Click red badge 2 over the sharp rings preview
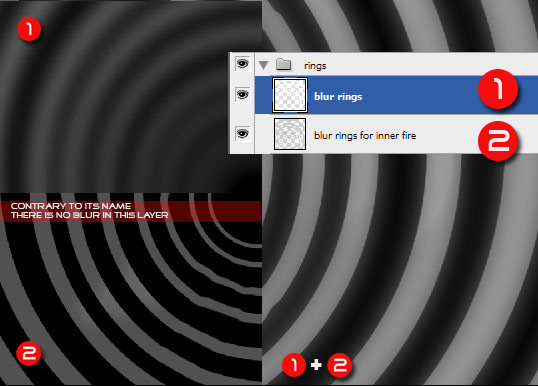538x386 pixels. point(29,353)
